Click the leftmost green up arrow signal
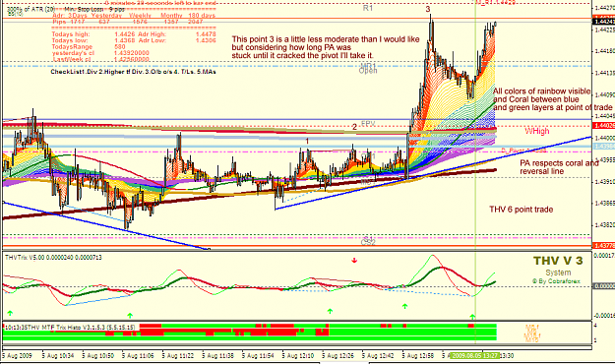This screenshot has height=364, width=615. coord(10,313)
